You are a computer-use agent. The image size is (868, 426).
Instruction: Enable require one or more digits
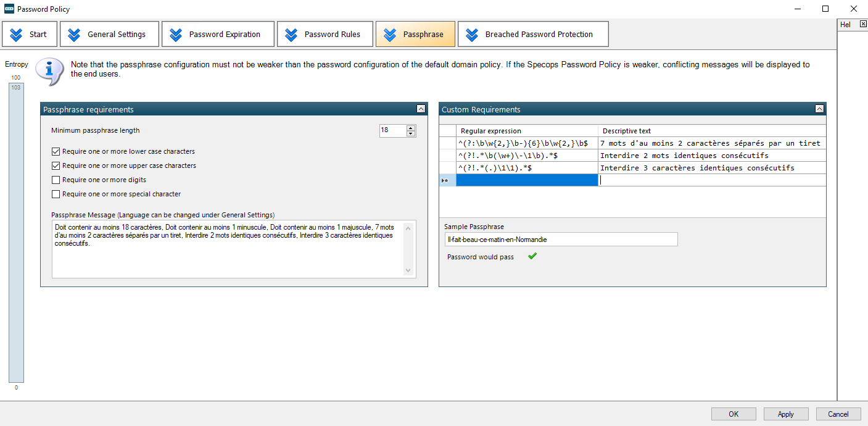pyautogui.click(x=56, y=180)
